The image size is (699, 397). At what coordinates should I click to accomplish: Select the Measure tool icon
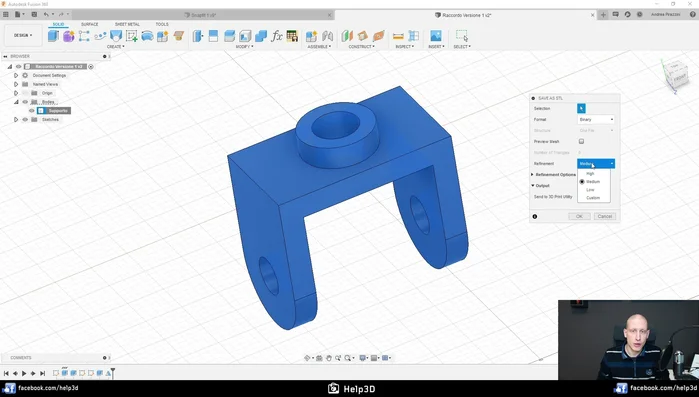tap(398, 36)
